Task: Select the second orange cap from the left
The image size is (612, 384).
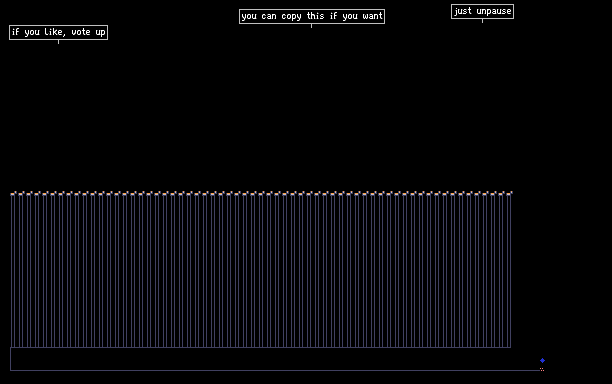Action: pos(21,193)
